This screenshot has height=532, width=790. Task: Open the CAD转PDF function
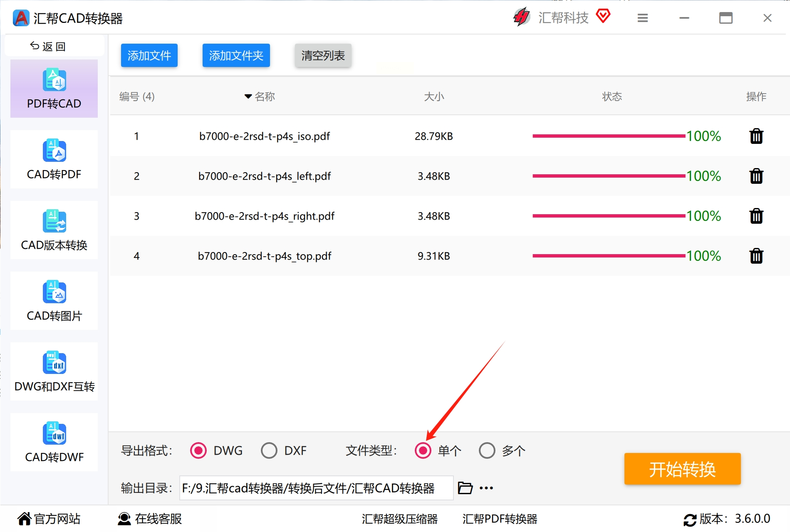54,159
